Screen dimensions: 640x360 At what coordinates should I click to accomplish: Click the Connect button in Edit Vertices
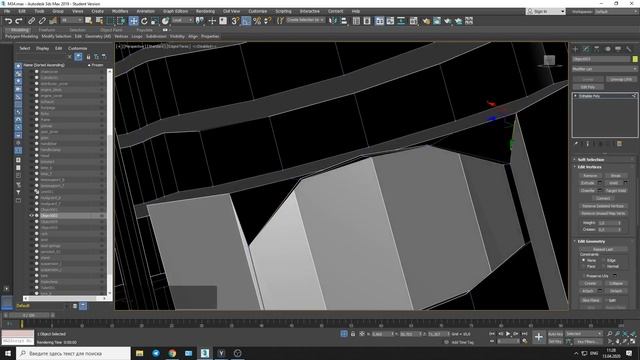[603, 198]
